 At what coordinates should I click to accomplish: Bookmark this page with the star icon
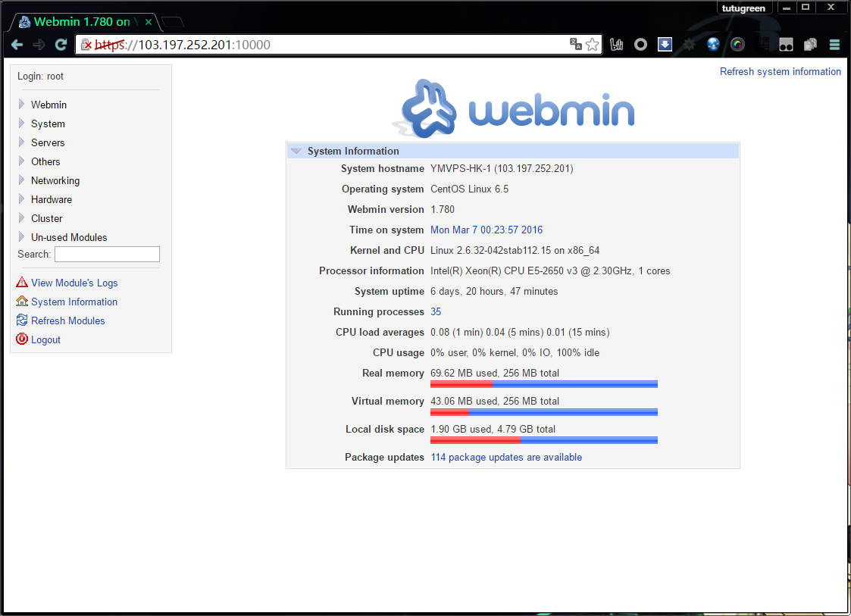pos(592,45)
